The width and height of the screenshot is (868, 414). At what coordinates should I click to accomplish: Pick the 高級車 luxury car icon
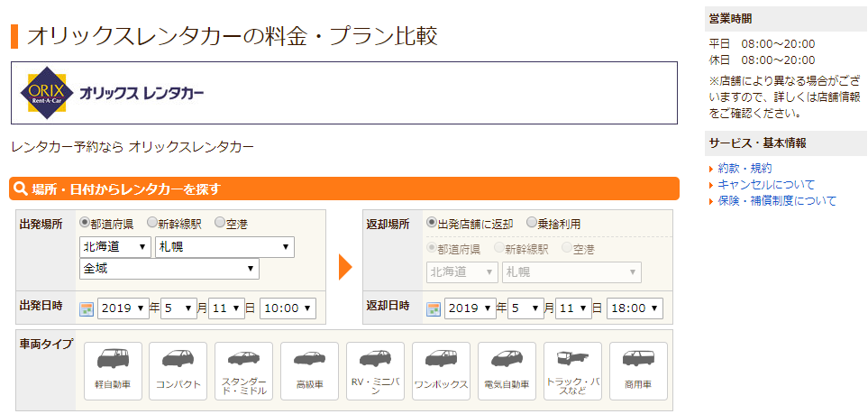coord(309,371)
